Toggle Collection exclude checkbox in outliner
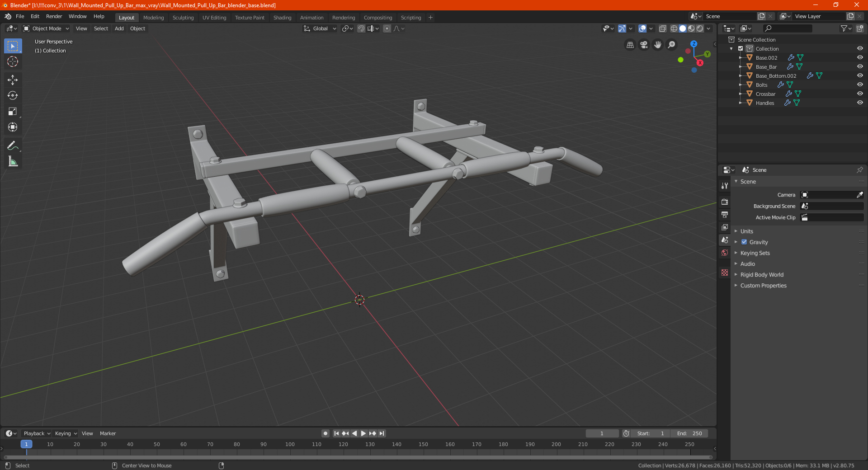 pos(741,48)
